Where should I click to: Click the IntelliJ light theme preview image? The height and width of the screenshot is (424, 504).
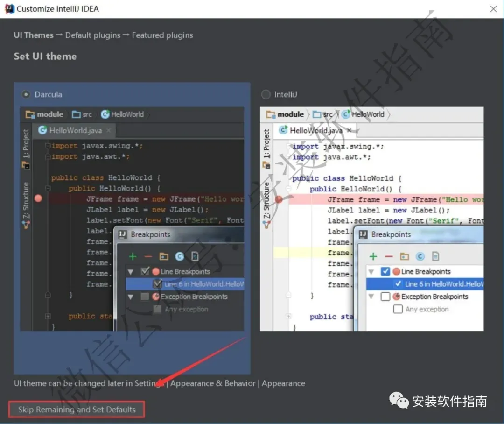pyautogui.click(x=371, y=219)
